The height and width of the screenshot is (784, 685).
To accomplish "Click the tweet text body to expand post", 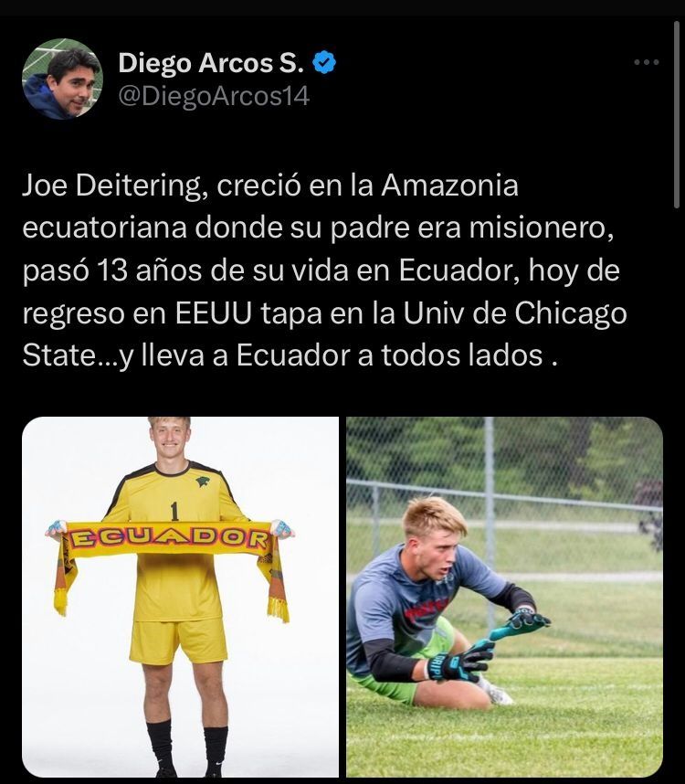I will click(x=325, y=270).
